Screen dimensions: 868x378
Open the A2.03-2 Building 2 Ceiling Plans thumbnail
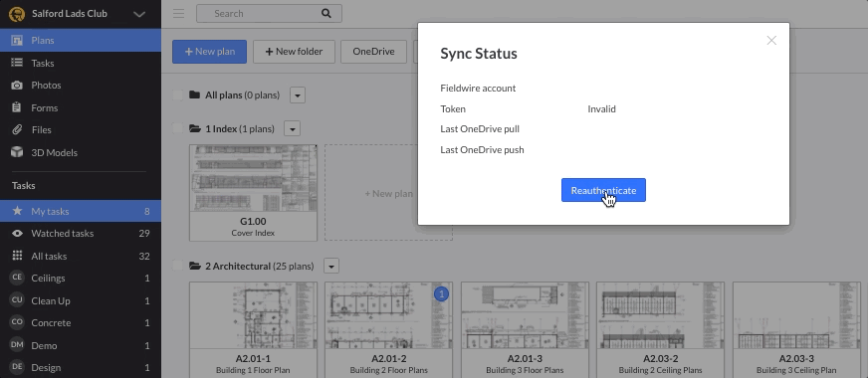tap(660, 330)
